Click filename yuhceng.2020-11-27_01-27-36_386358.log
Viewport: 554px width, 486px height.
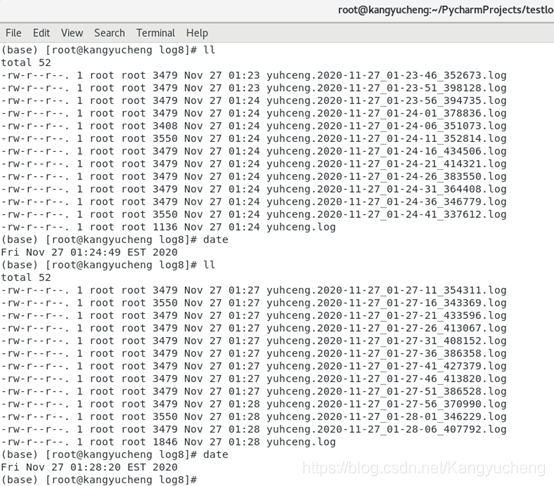coord(386,354)
